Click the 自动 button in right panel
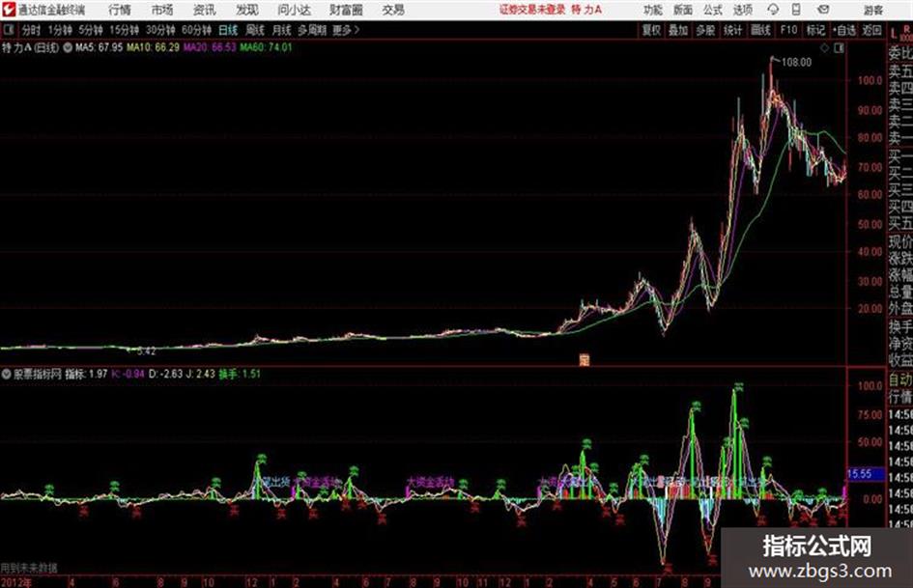Image resolution: width=913 pixels, height=588 pixels. coord(900,380)
